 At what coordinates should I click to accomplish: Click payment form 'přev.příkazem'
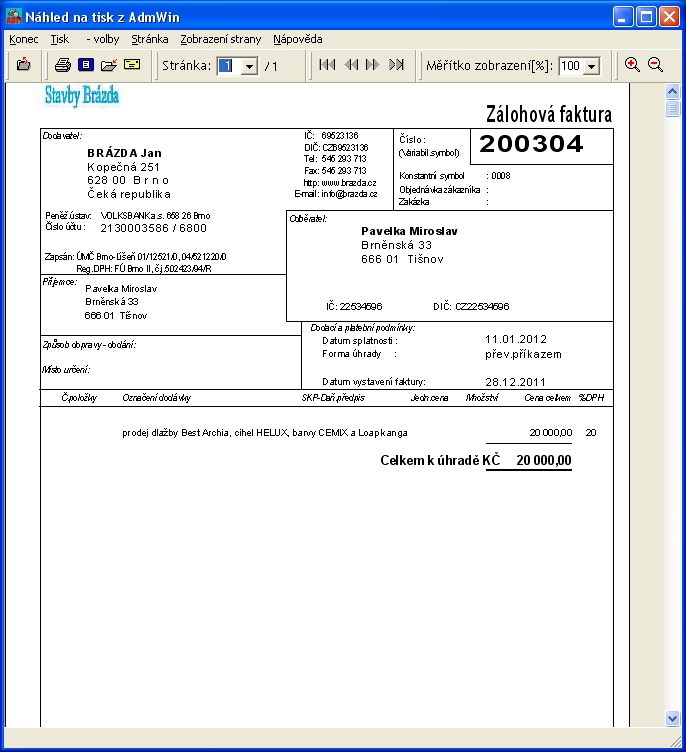[523, 354]
